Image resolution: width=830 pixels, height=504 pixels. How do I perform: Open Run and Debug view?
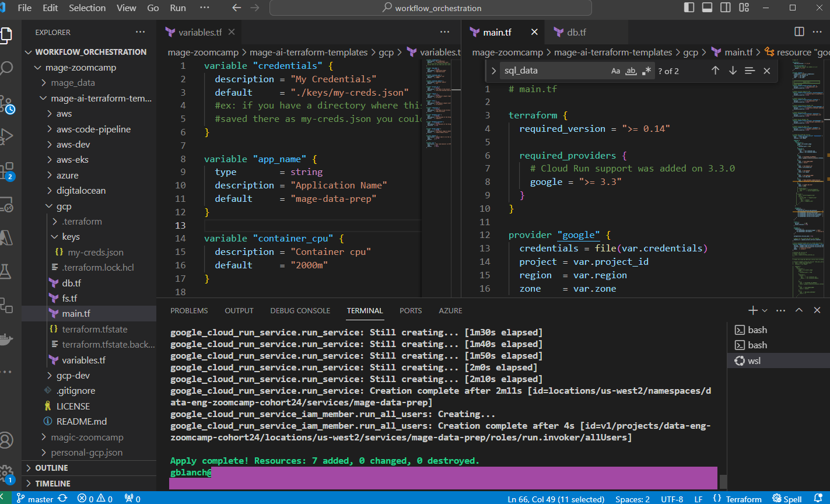6,136
